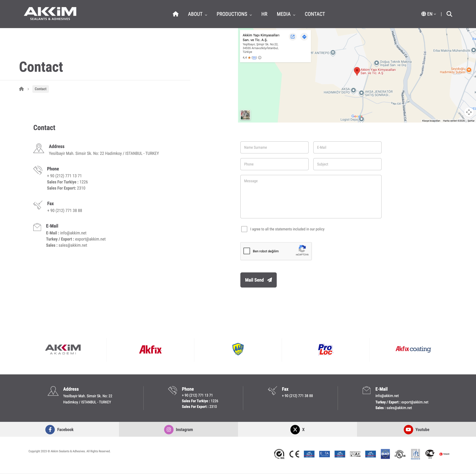Viewport: 476px width, 474px height.
Task: Check the policy agreement checkbox
Action: point(244,229)
